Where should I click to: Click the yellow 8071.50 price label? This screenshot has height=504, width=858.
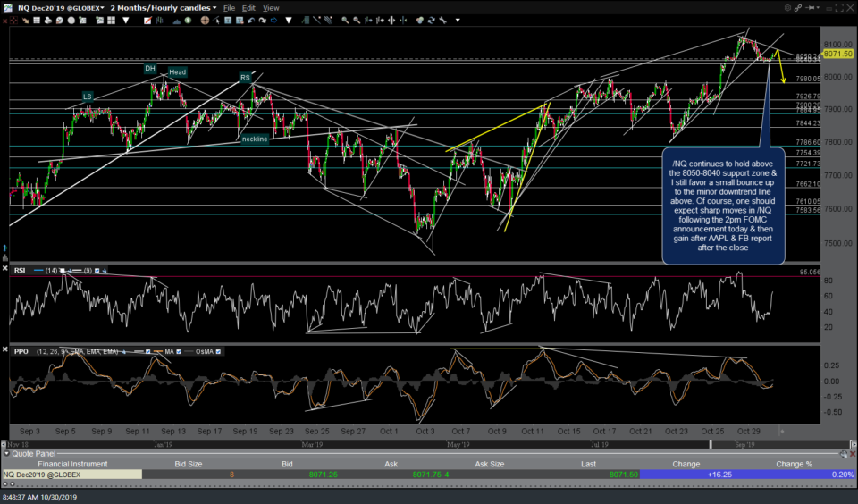tap(837, 54)
